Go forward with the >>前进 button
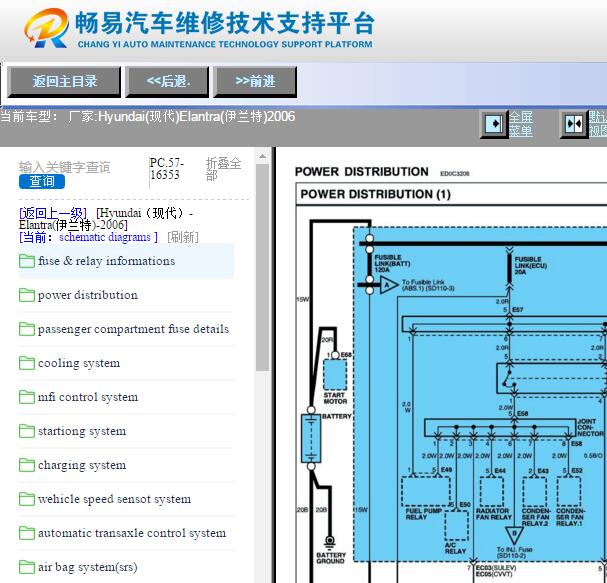 [255, 82]
